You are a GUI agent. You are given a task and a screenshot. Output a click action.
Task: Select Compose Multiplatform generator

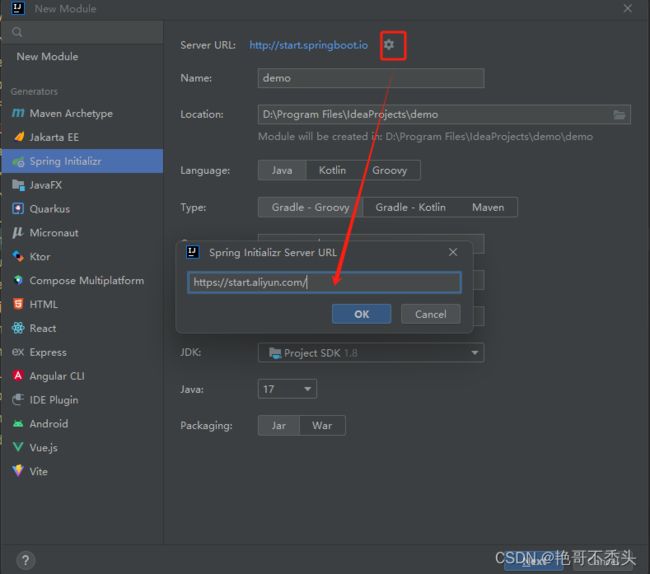[x=82, y=280]
